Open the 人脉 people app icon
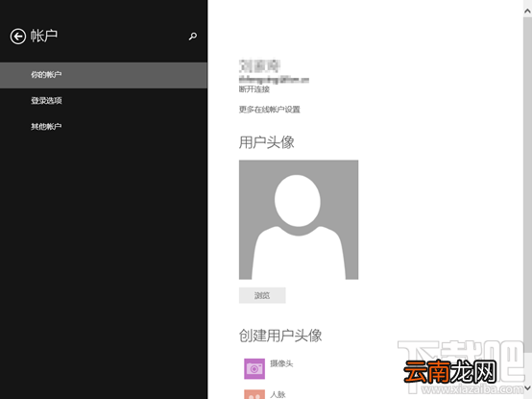 [254, 394]
